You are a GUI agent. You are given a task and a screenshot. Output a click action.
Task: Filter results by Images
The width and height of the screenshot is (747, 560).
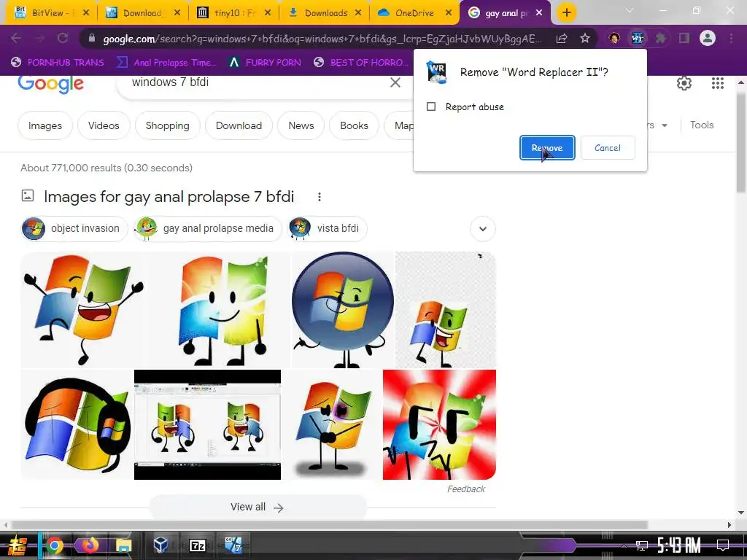45,125
